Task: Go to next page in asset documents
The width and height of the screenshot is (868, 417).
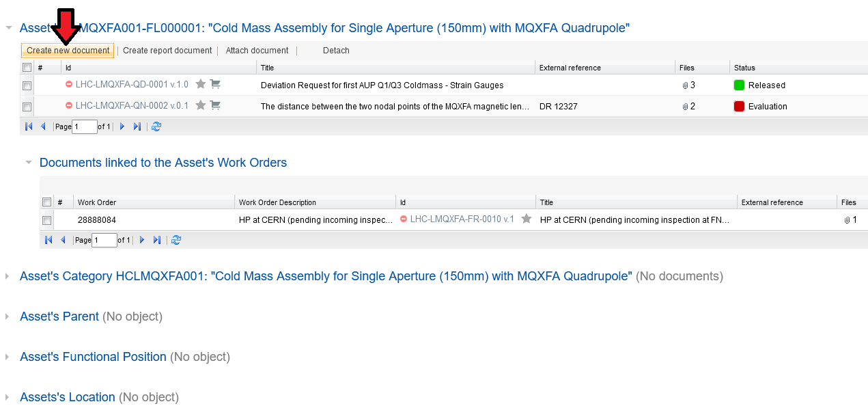Action: click(122, 126)
